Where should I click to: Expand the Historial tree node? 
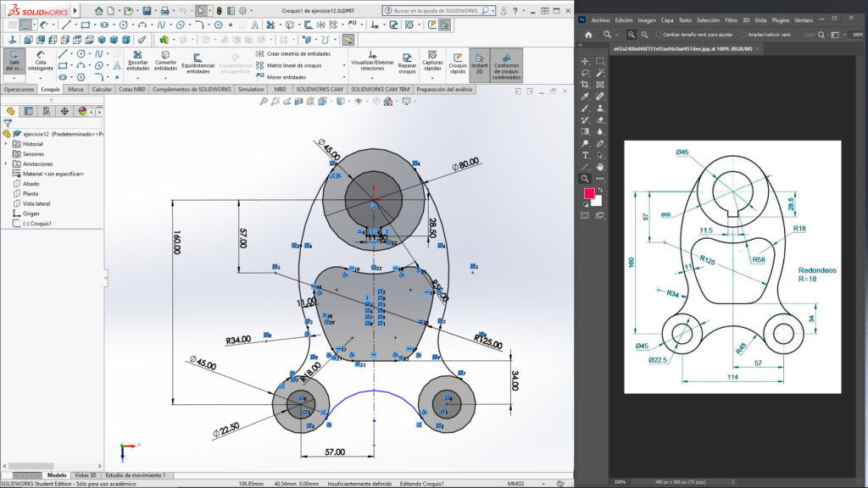pyautogui.click(x=7, y=144)
